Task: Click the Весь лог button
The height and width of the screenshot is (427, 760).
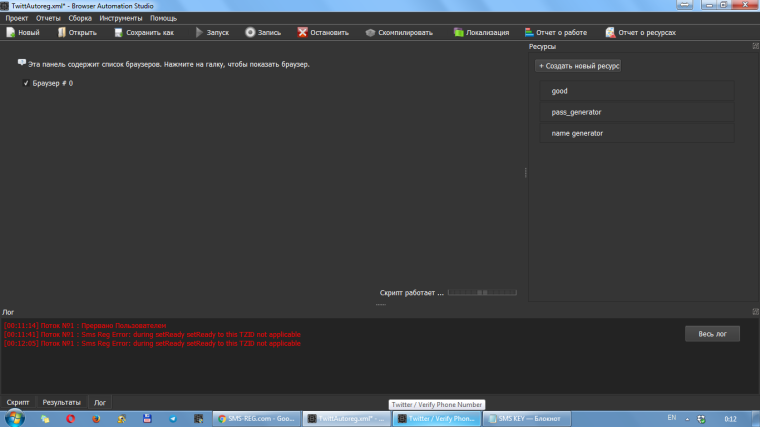Action: (x=712, y=333)
